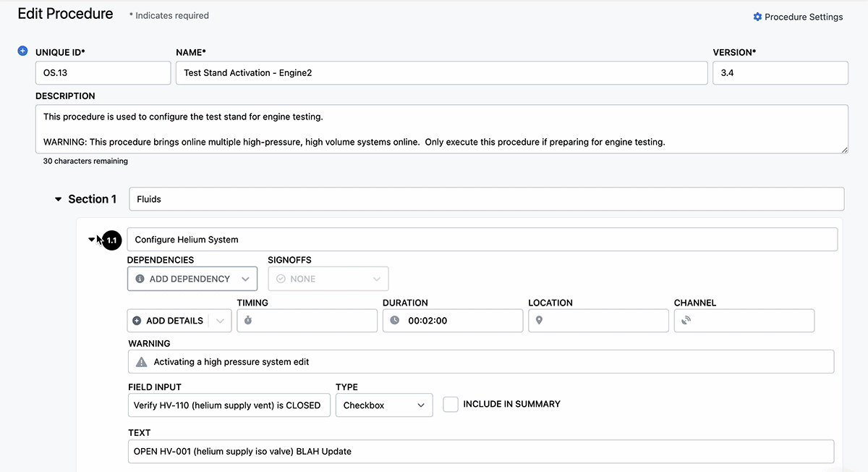The image size is (868, 472).
Task: Open the Signoffs None dropdown
Action: [x=328, y=279]
